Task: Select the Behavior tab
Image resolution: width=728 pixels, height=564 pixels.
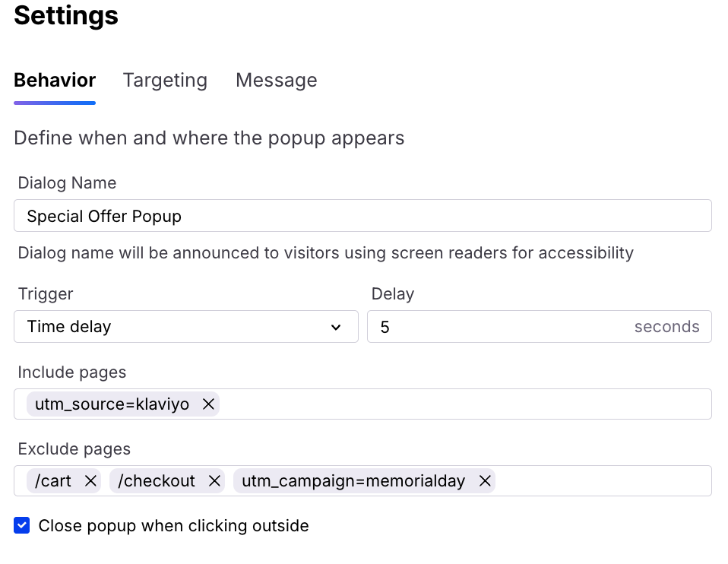Action: [x=55, y=81]
